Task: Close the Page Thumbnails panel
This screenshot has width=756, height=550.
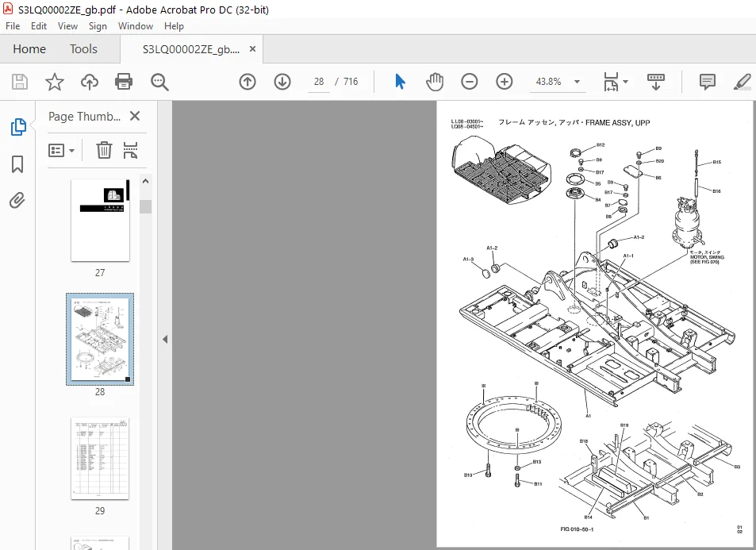Action: tap(135, 117)
